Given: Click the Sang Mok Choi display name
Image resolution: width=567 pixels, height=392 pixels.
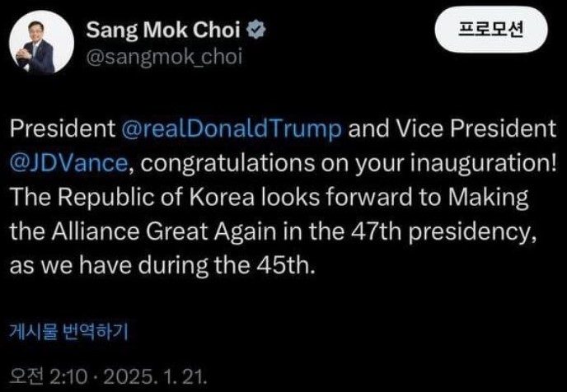Looking at the screenshot, I should [164, 32].
